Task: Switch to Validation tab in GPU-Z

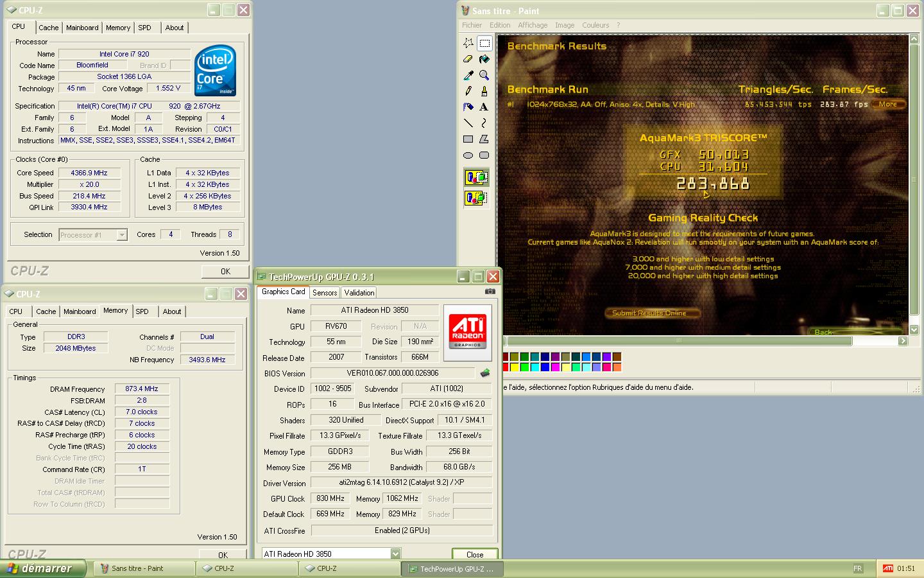Action: click(x=359, y=292)
